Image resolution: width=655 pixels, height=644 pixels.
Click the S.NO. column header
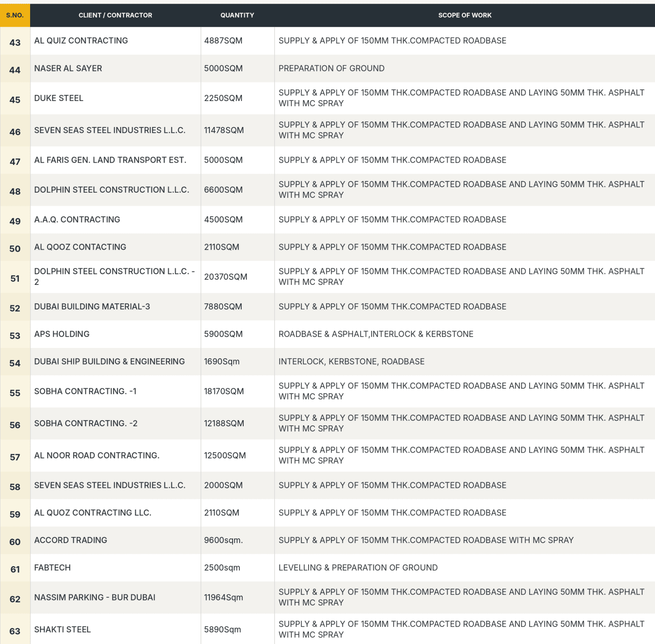click(x=15, y=15)
